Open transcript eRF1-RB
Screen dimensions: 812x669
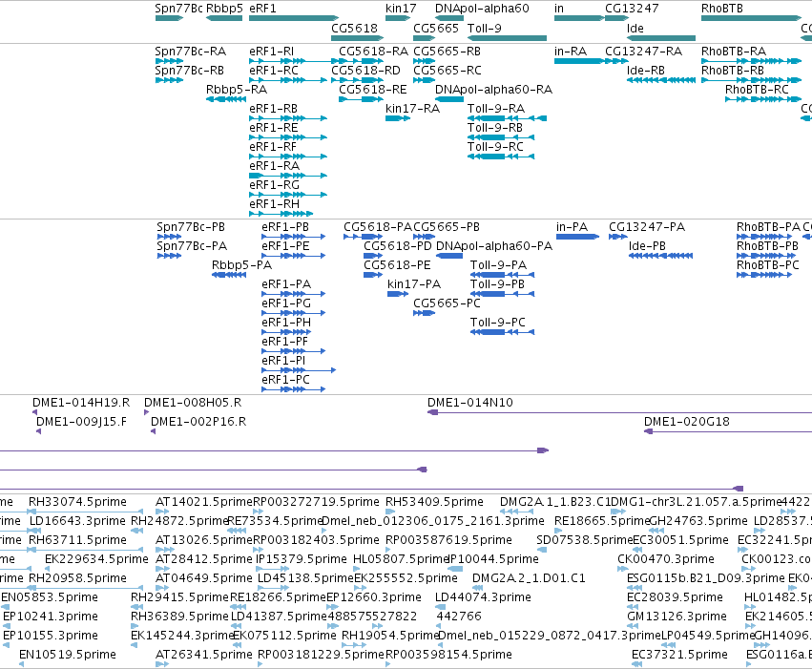[x=274, y=109]
